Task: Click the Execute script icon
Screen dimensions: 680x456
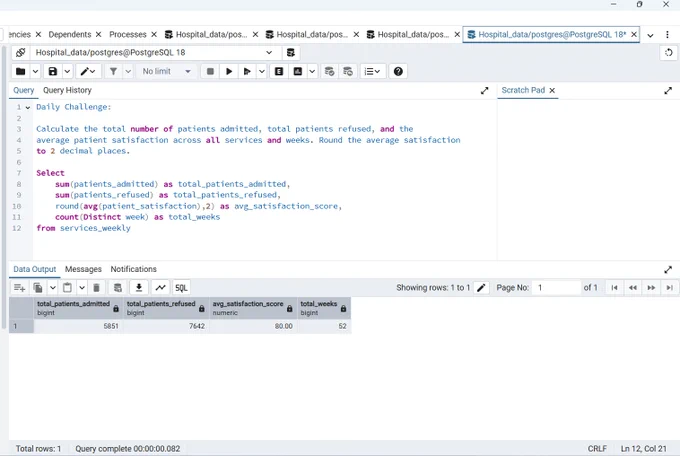Action: coord(247,71)
